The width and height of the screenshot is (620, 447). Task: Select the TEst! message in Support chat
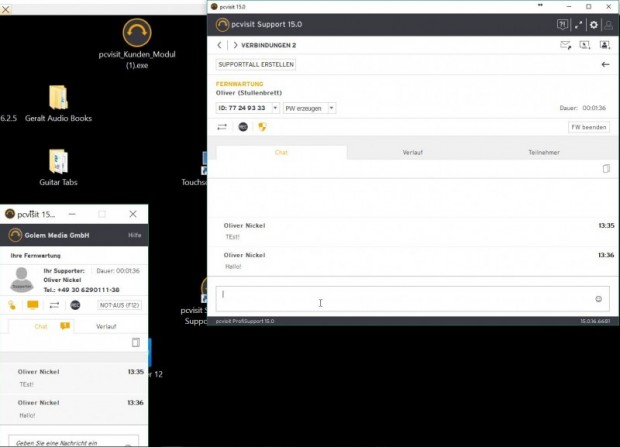click(x=232, y=237)
